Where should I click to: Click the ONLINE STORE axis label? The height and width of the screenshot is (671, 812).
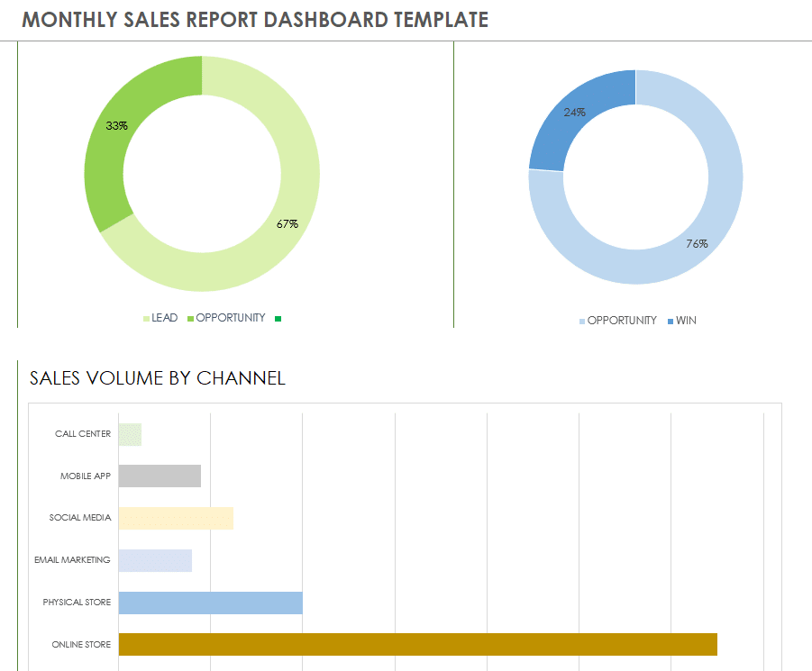(81, 645)
